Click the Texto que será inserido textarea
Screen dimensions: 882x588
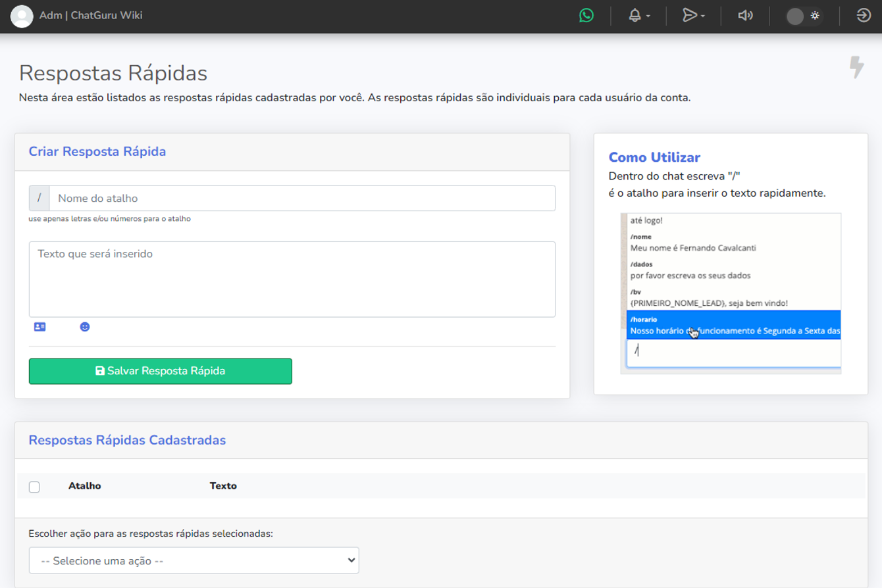coord(292,280)
